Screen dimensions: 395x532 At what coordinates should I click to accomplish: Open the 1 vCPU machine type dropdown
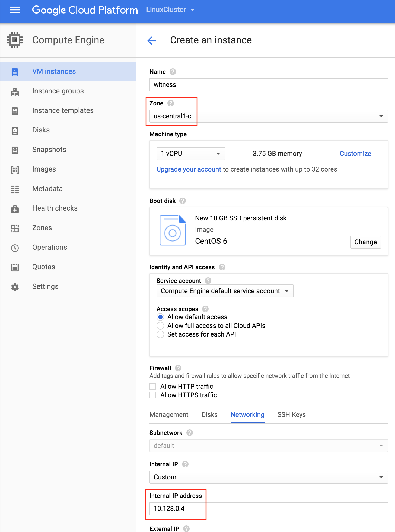click(191, 154)
